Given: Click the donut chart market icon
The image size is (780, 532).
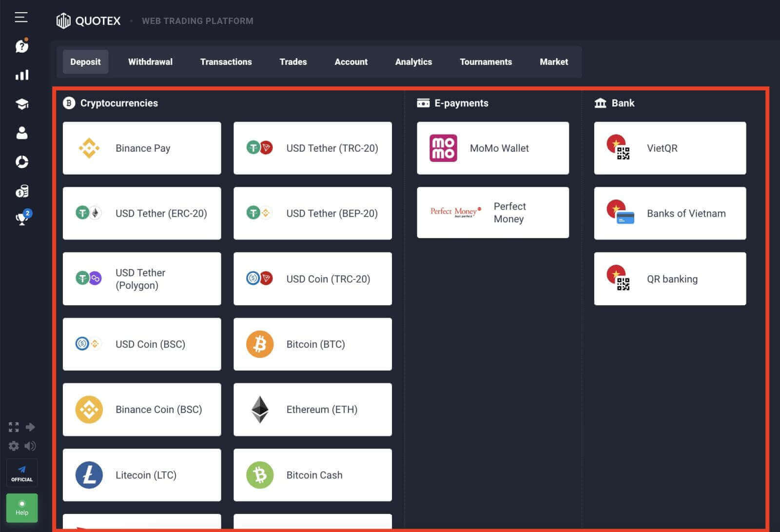Looking at the screenshot, I should 21,162.
